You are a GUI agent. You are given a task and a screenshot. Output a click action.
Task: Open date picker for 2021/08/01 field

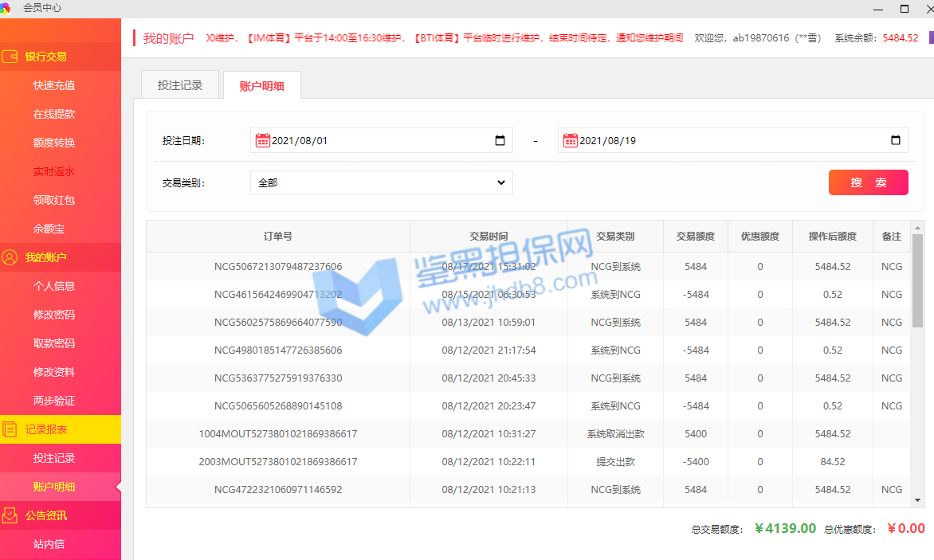tap(500, 141)
